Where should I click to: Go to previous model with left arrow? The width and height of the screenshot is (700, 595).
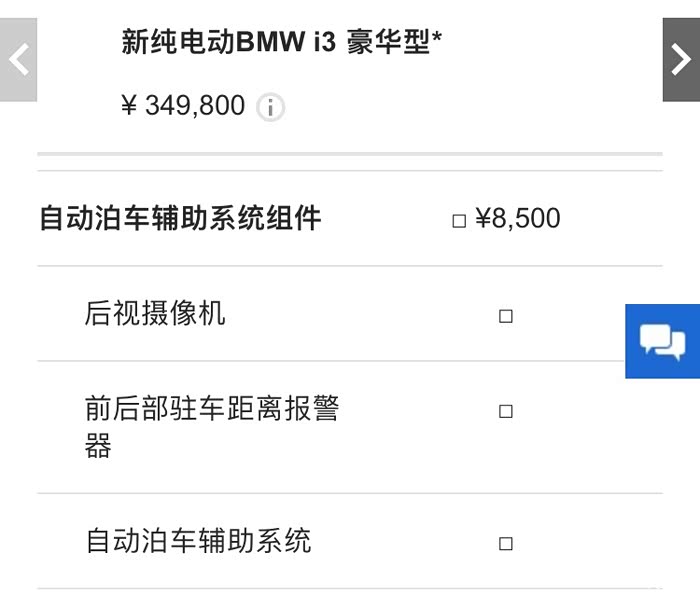click(18, 59)
